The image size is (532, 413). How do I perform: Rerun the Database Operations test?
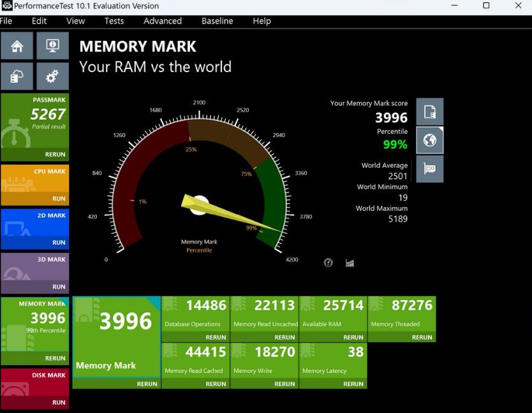[216, 337]
